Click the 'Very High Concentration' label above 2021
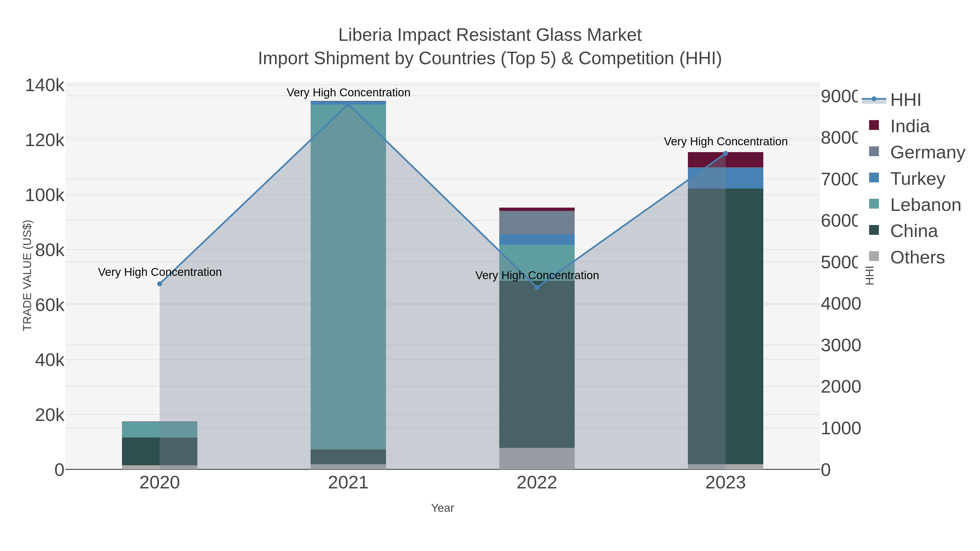The height and width of the screenshot is (551, 980). [x=348, y=93]
